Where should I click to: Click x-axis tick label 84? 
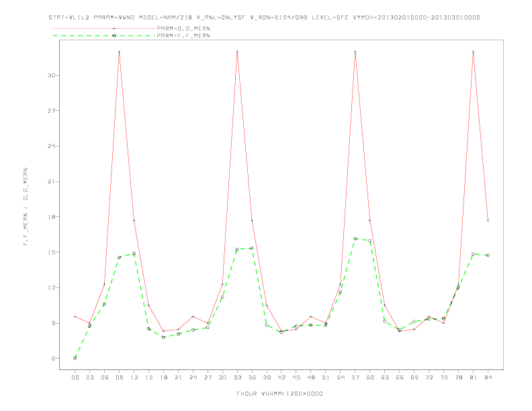tap(488, 377)
